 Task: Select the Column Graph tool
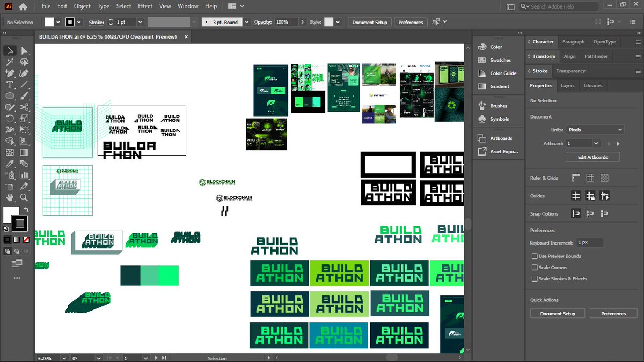coord(24,175)
